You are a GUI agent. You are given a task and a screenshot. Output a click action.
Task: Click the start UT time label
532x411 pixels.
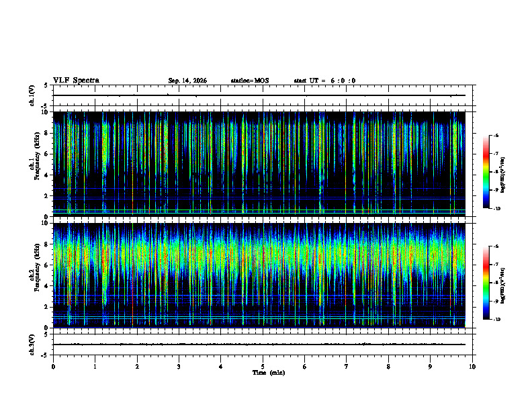pyautogui.click(x=324, y=81)
